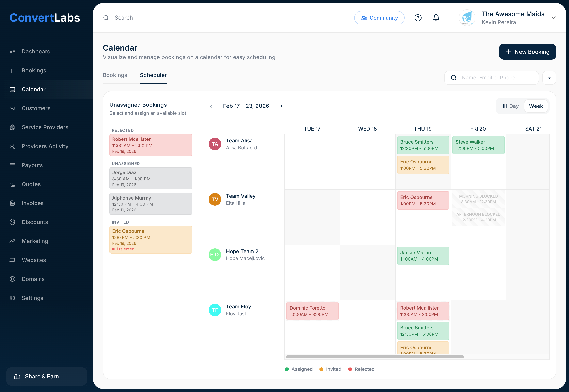
Task: Go to previous week using left chevron
Action: pyautogui.click(x=211, y=106)
